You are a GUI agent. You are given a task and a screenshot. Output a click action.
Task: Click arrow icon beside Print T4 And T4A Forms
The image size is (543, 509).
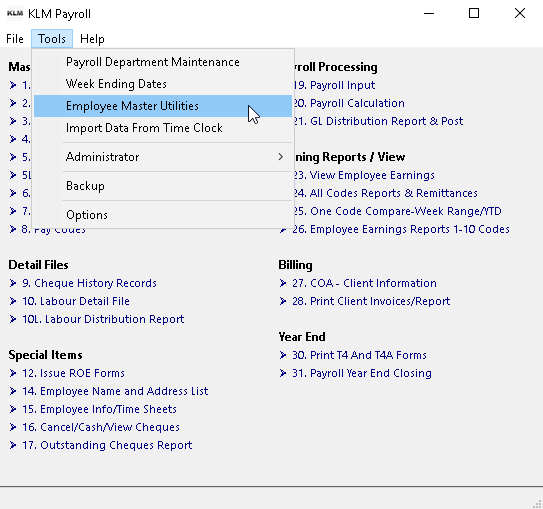(283, 355)
